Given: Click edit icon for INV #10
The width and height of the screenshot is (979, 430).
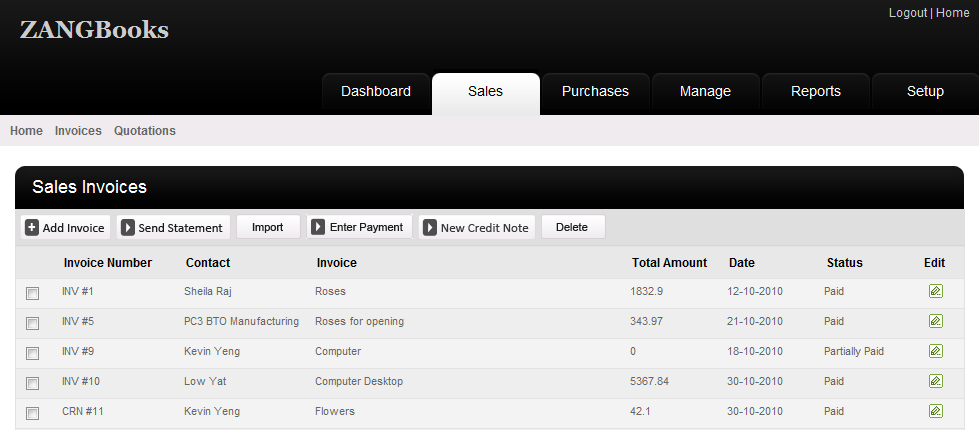Looking at the screenshot, I should [935, 381].
